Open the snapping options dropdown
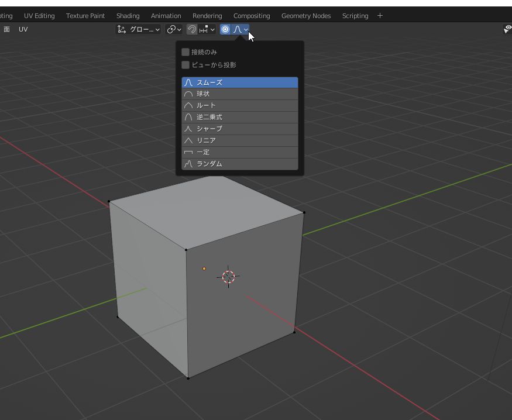Viewport: 512px width, 420px height. pos(207,29)
